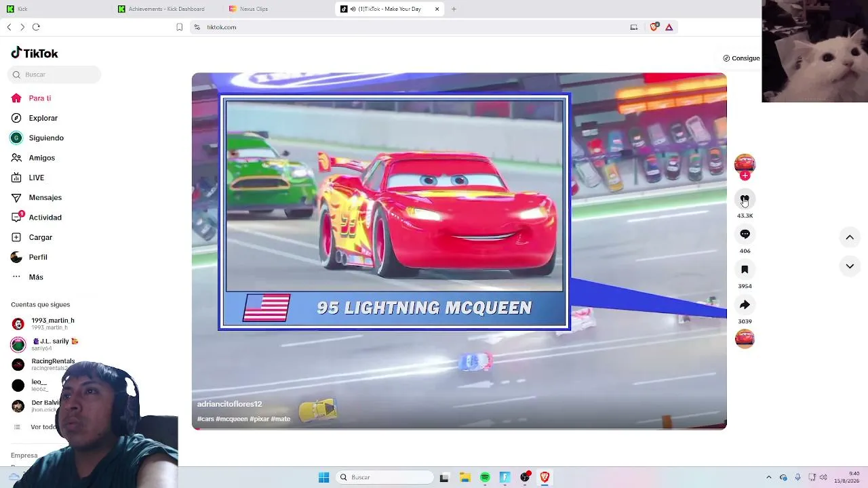Open Explorar compass icon
868x488 pixels.
(16, 118)
